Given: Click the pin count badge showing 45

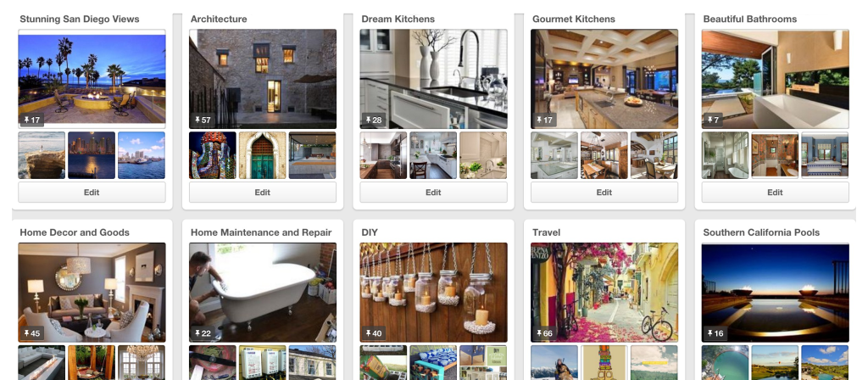Looking at the screenshot, I should pyautogui.click(x=31, y=333).
